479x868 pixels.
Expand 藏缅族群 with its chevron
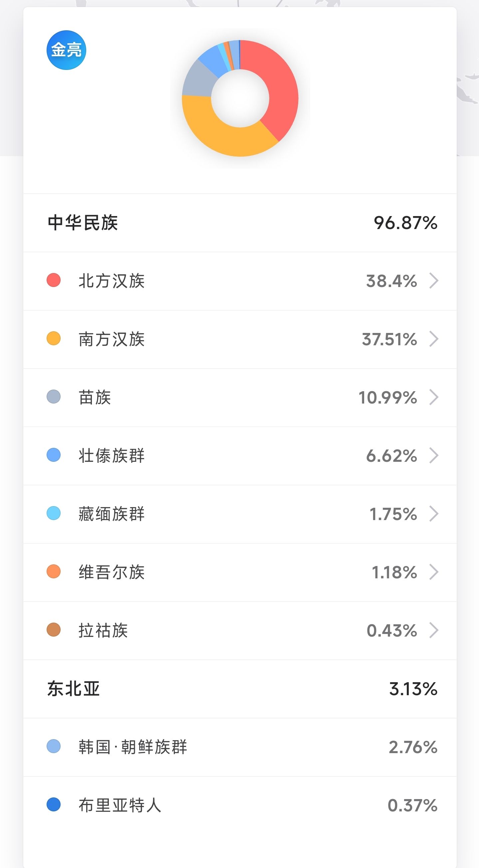click(434, 514)
